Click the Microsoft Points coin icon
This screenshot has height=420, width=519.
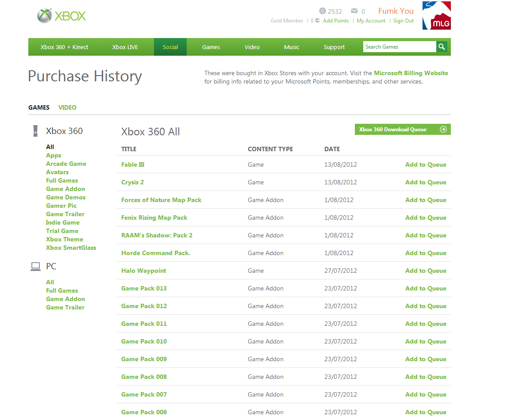[317, 20]
